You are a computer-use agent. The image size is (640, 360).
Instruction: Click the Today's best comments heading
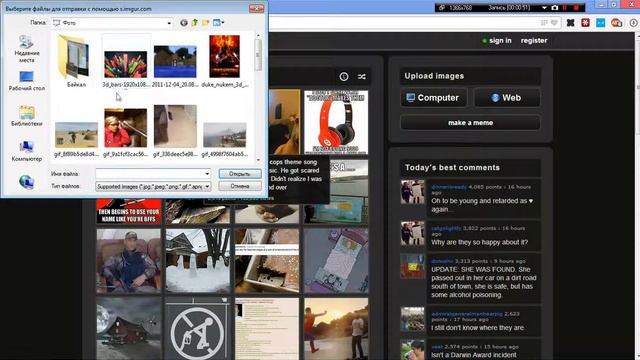pos(452,167)
